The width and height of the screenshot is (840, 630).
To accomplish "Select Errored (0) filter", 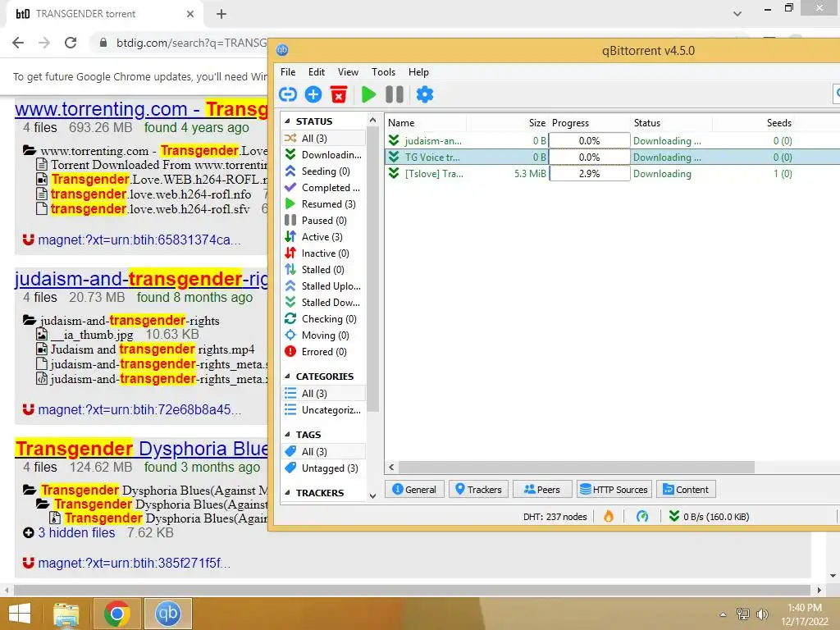I will coord(323,352).
